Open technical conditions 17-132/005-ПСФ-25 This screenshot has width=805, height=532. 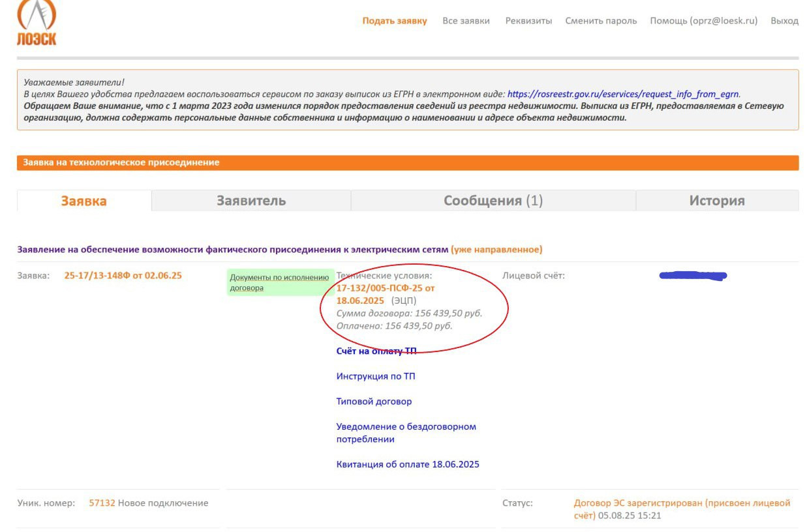coord(385,294)
